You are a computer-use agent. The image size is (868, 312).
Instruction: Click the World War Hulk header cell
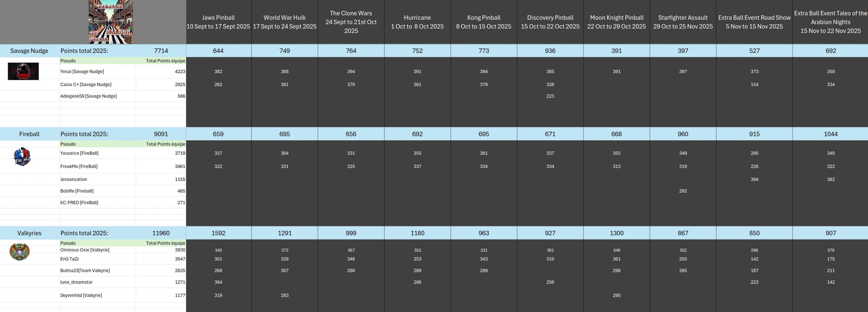tap(284, 22)
